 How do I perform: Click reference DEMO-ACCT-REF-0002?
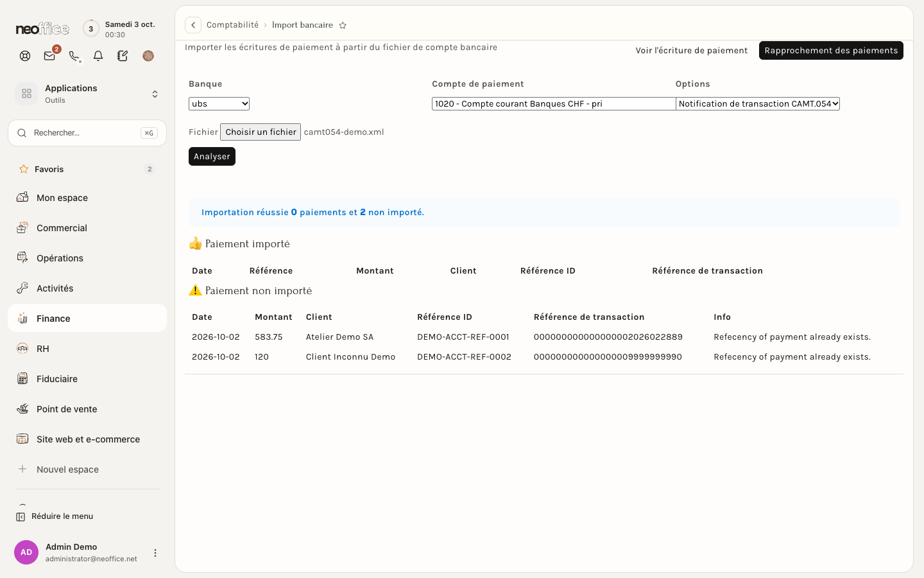pos(464,357)
